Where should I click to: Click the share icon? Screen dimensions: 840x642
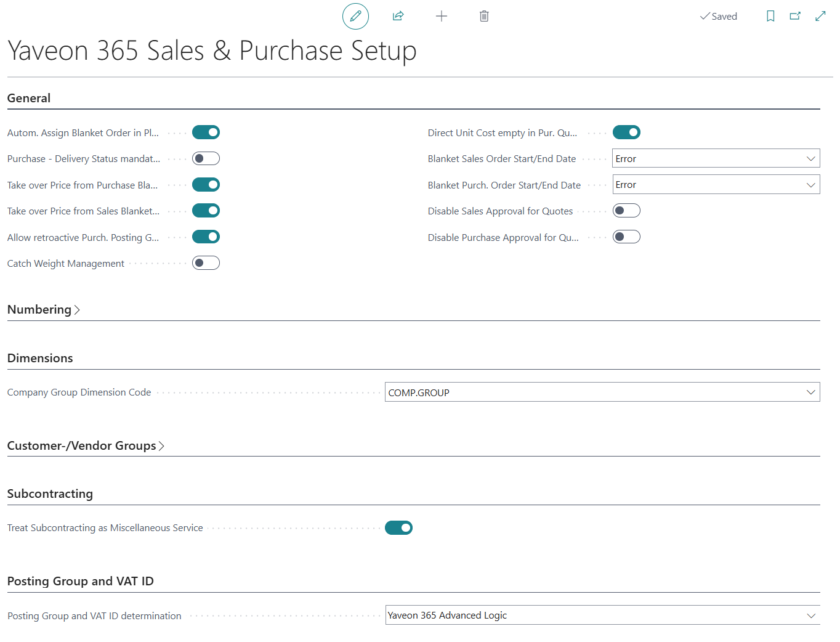(x=398, y=17)
